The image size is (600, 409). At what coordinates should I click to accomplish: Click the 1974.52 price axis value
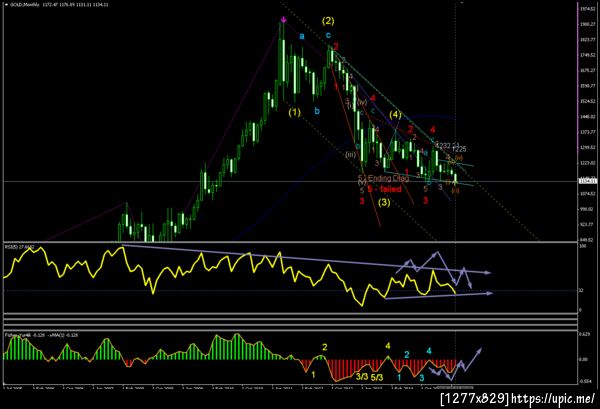point(588,8)
